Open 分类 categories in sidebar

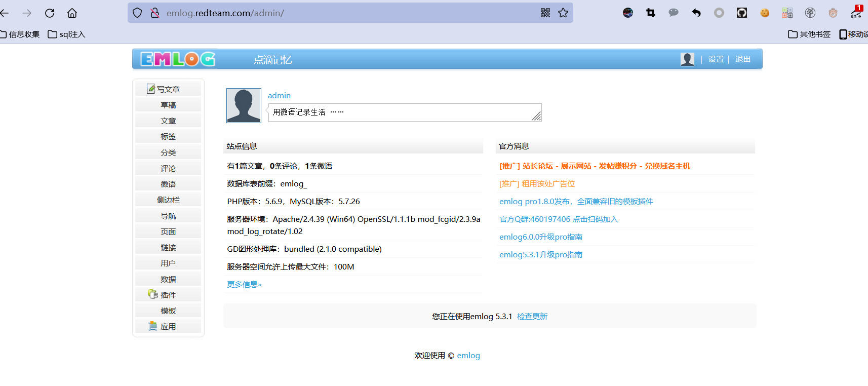(x=168, y=152)
